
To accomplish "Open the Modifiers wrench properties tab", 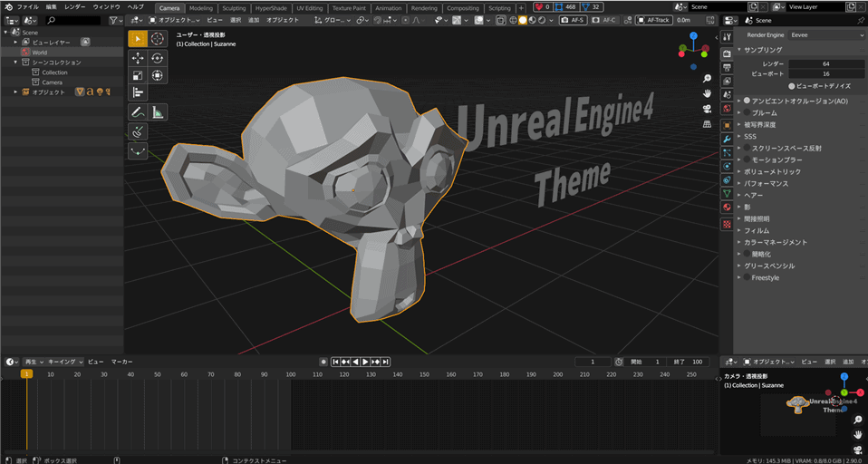I will pos(728,139).
